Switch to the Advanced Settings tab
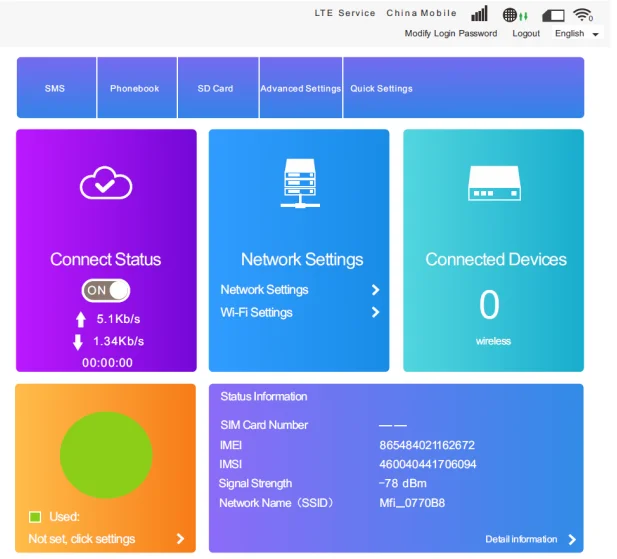The image size is (617, 559). pos(300,89)
